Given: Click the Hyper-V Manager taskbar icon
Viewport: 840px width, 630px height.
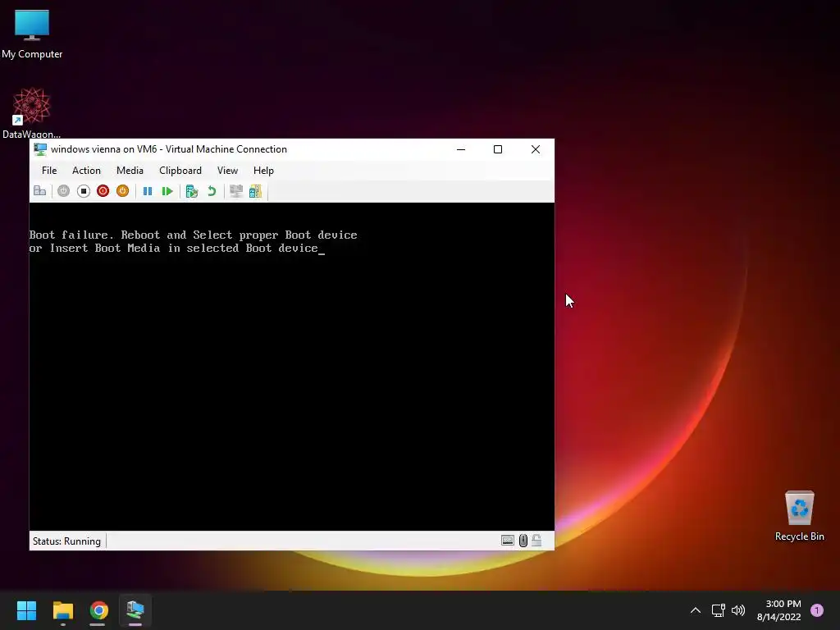Looking at the screenshot, I should (135, 610).
